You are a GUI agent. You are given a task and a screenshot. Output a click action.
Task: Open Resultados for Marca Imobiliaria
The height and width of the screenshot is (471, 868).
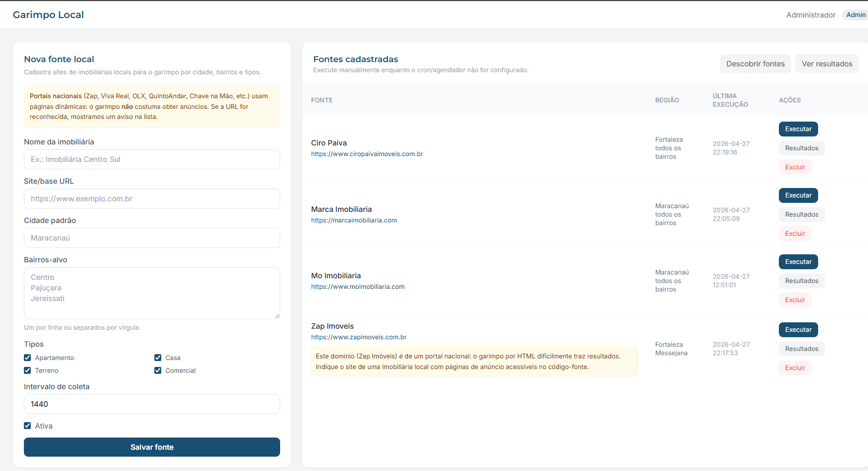click(x=802, y=215)
